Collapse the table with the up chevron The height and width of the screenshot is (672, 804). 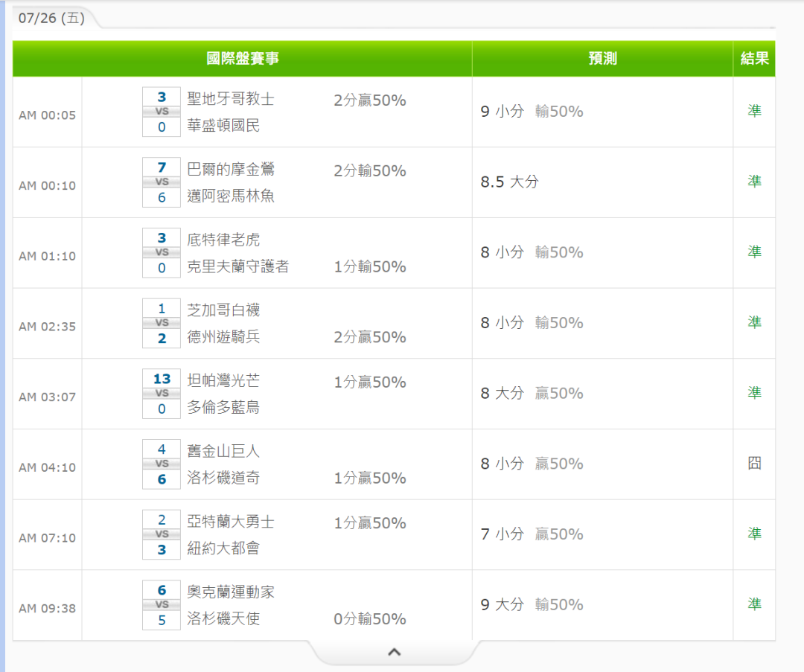point(394,652)
